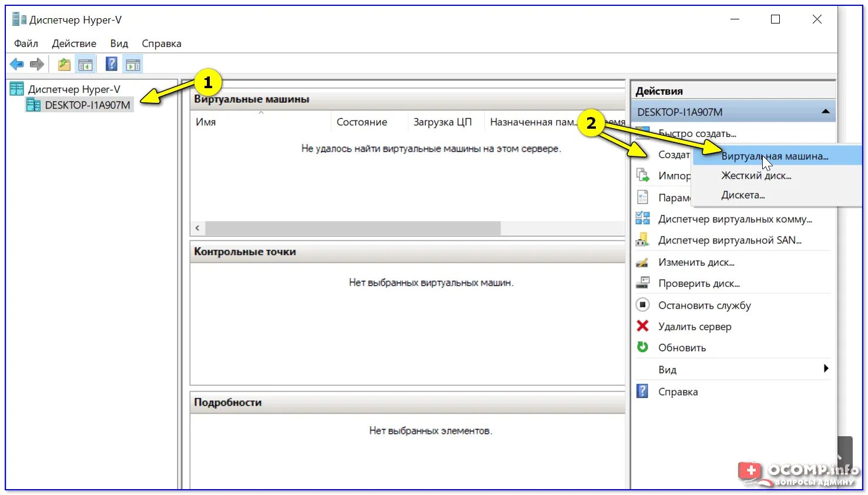Click the horizontal scrollbar left arrow
This screenshot has height=495, width=868.
197,228
